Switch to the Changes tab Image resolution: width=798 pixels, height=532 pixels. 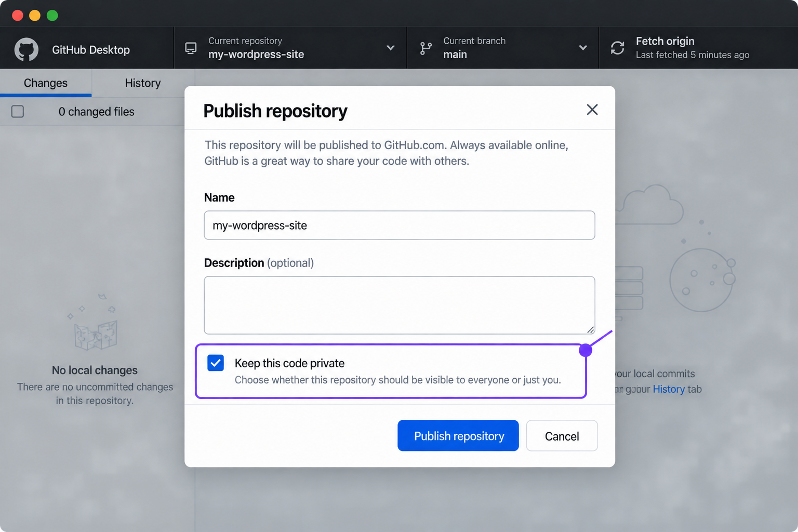(46, 83)
